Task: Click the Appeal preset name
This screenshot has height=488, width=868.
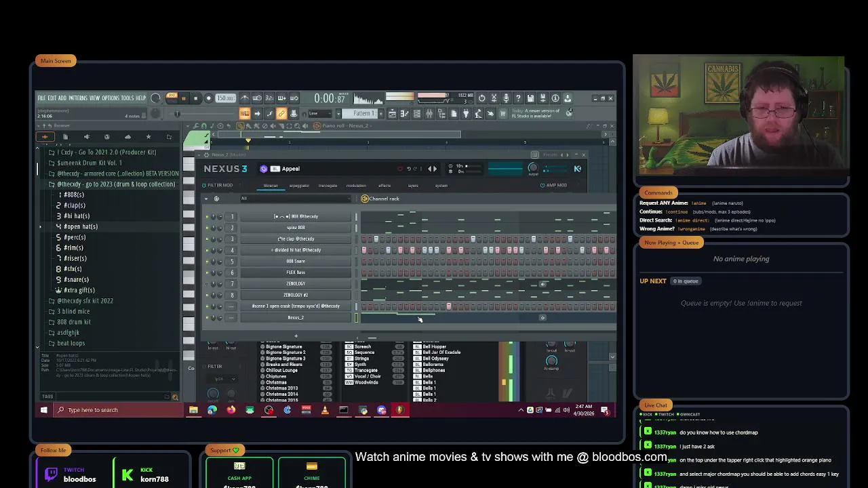Action: tap(291, 169)
